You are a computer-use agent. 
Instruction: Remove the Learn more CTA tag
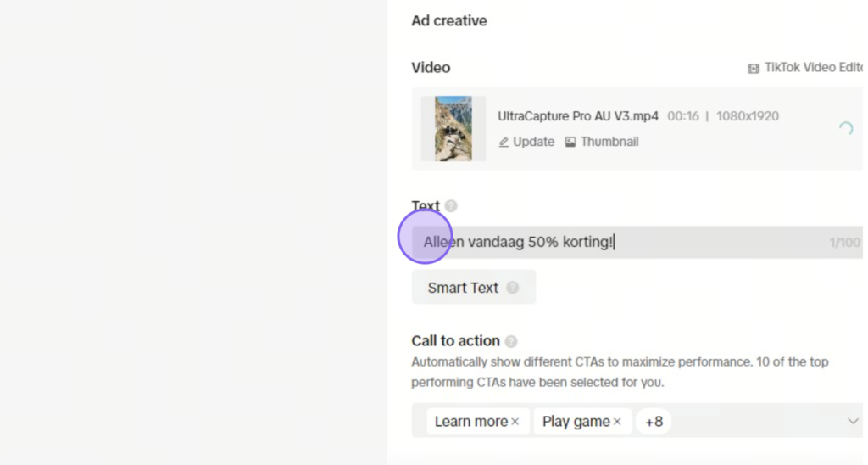click(x=515, y=422)
